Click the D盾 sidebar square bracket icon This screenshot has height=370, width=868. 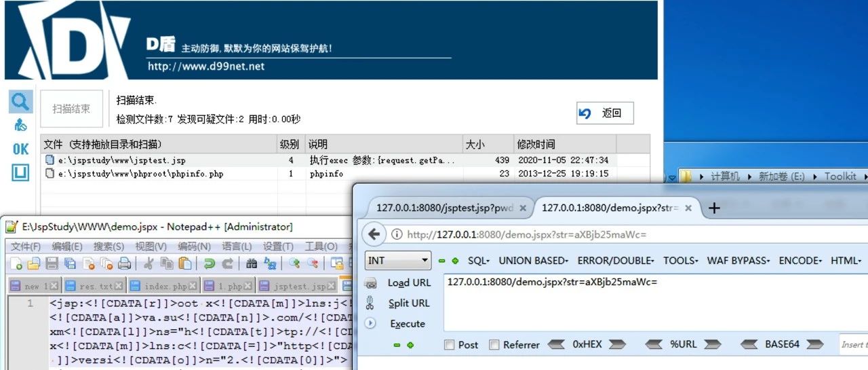point(21,172)
